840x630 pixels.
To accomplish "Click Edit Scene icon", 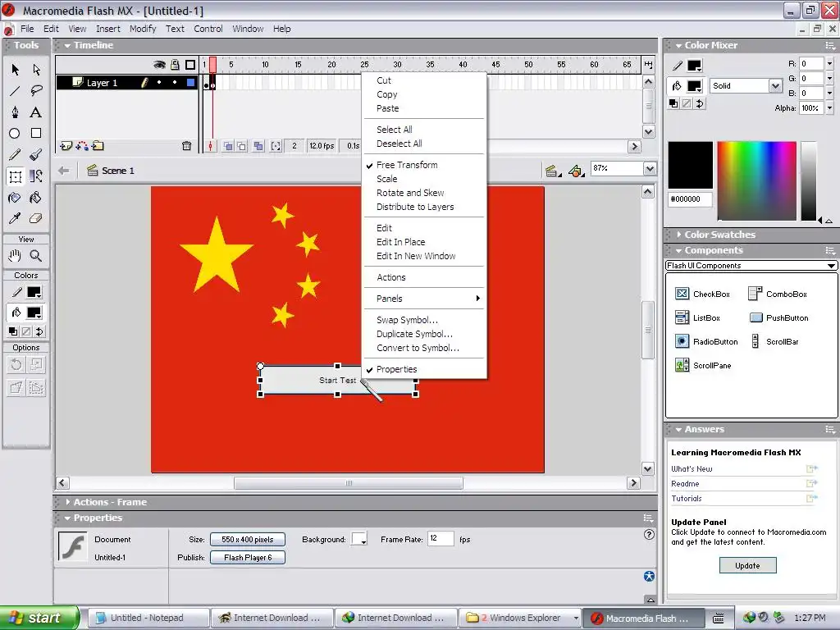I will (552, 171).
